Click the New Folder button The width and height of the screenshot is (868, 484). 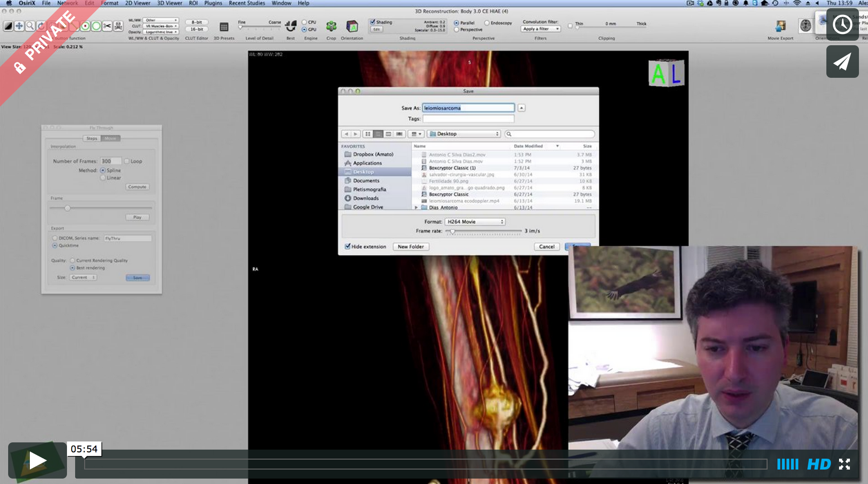tap(411, 247)
